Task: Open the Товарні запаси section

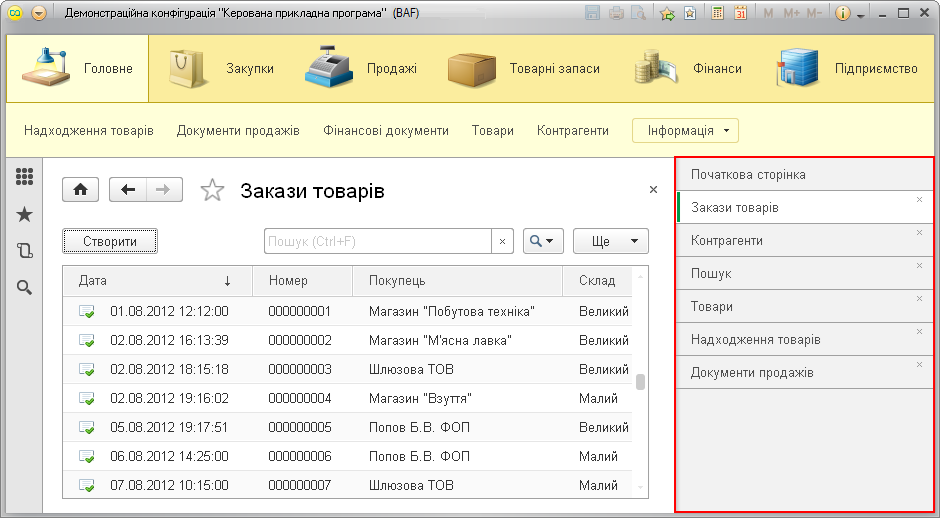Action: pyautogui.click(x=523, y=68)
